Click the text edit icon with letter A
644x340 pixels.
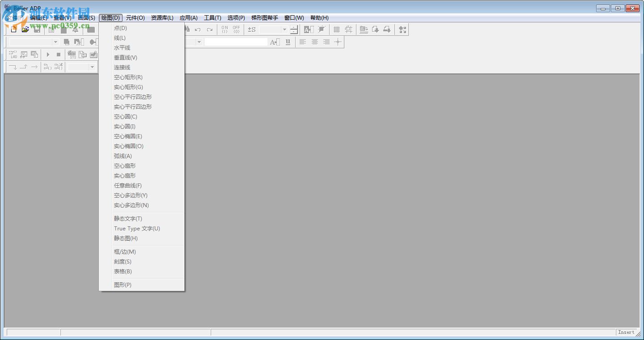click(x=309, y=30)
